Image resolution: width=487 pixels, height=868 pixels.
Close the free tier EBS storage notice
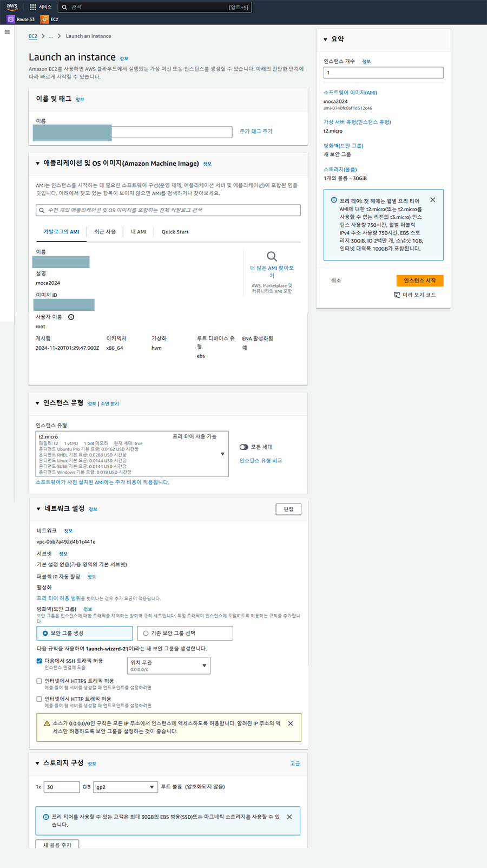pos(289,817)
